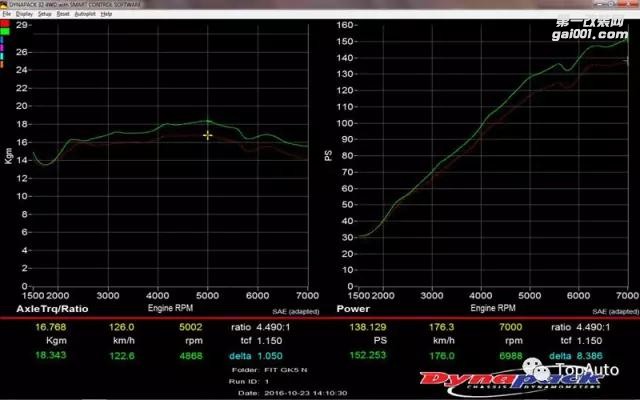Click the Reset menu item
Screen dimensions: 640x400
click(x=63, y=15)
